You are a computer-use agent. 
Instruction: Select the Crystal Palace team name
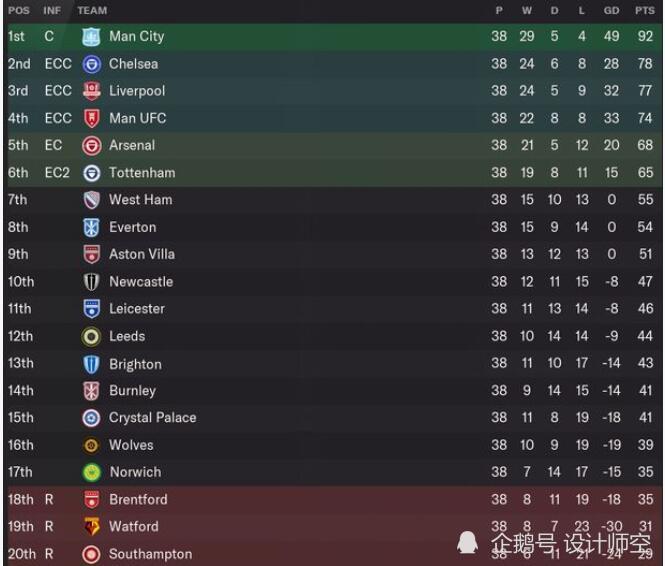pyautogui.click(x=153, y=418)
